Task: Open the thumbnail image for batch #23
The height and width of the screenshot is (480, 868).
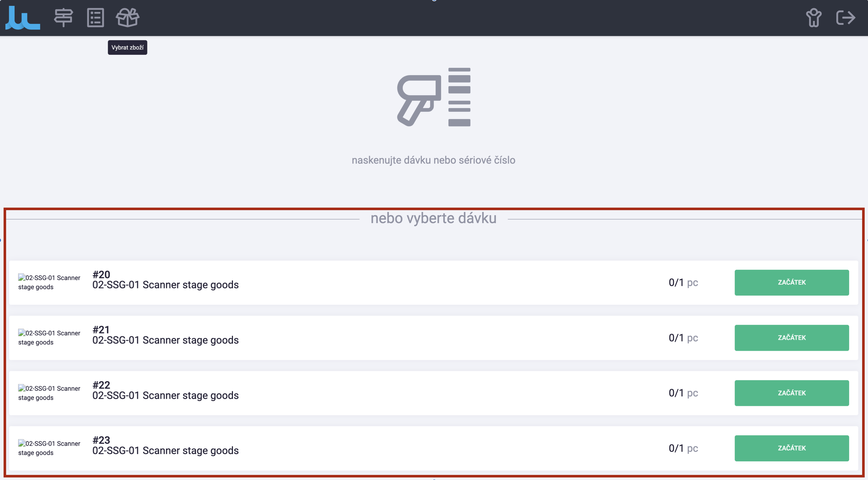Action: 49,448
